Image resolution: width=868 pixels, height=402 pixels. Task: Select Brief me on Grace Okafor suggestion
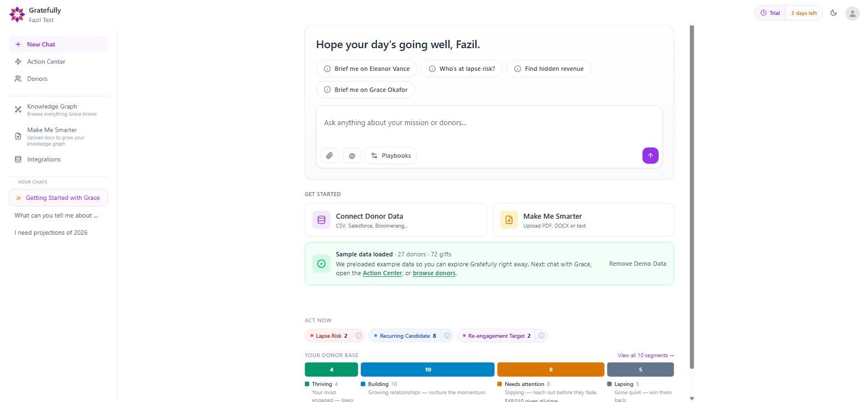coord(365,90)
